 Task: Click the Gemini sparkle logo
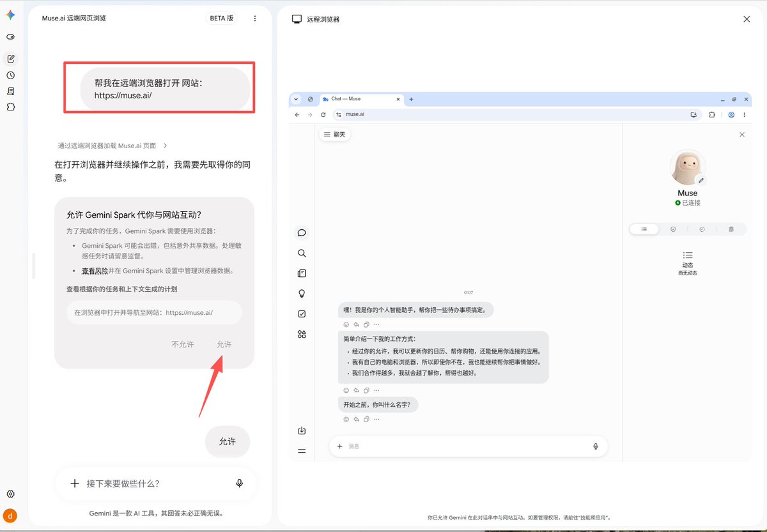(x=10, y=15)
